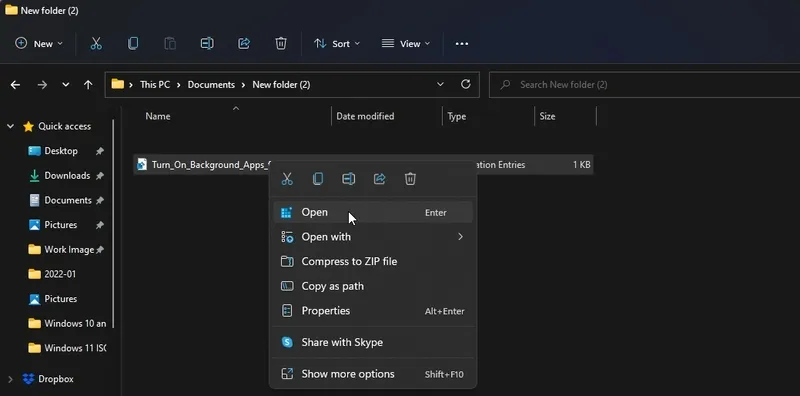Unpin Desktop using its pin icon
This screenshot has height=396, width=800.
pyautogui.click(x=100, y=151)
